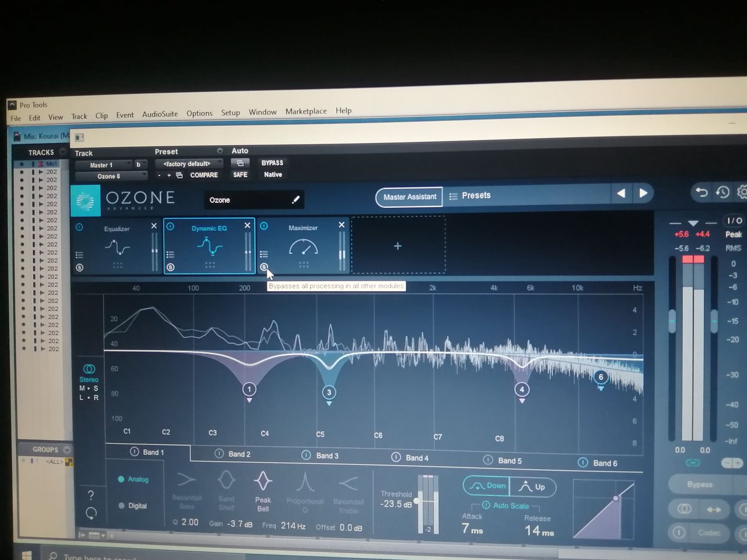Click the left input gain slider

pos(672,321)
